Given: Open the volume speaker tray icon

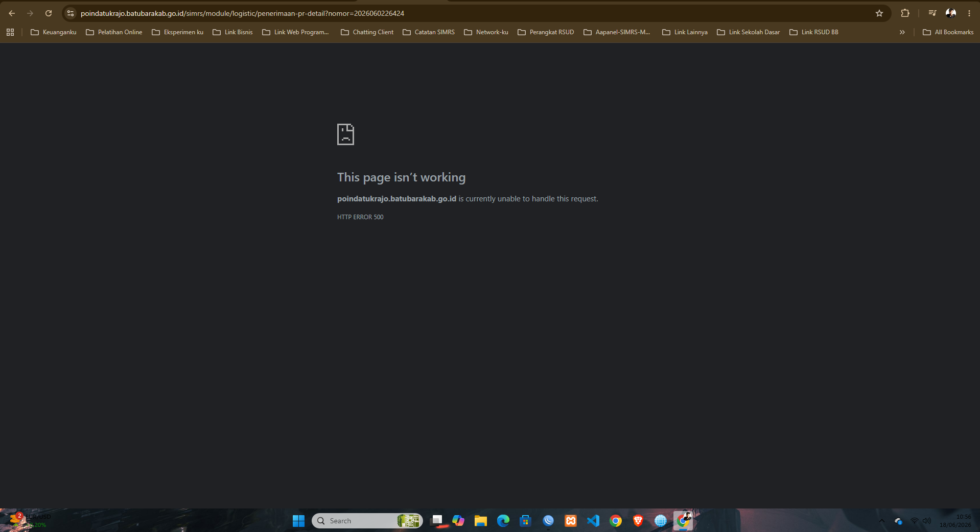Looking at the screenshot, I should [x=927, y=521].
